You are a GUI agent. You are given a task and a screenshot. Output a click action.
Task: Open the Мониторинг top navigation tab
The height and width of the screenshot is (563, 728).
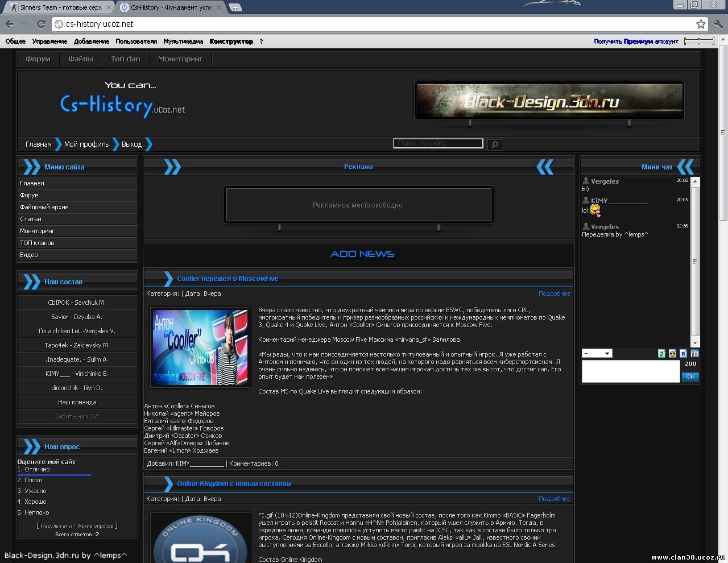pos(180,59)
